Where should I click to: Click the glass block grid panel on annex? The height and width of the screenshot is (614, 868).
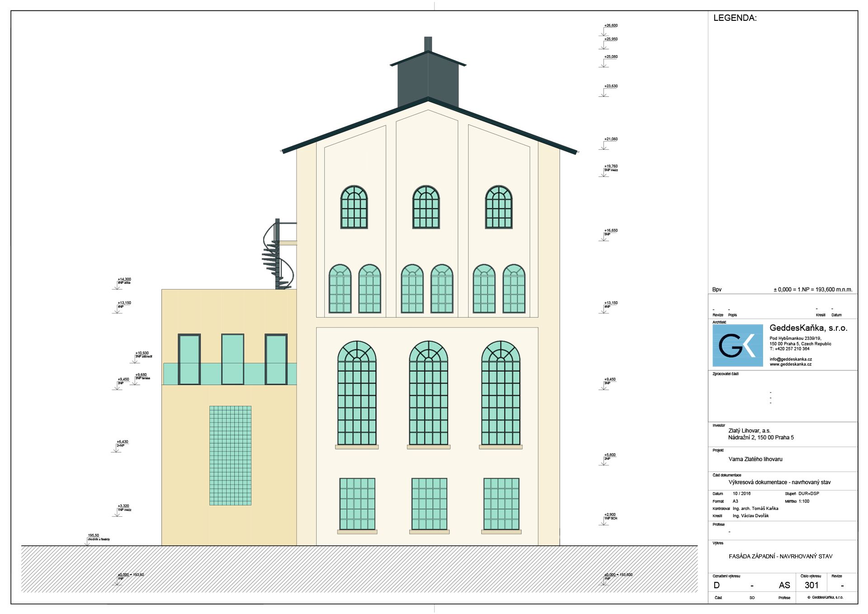click(230, 455)
